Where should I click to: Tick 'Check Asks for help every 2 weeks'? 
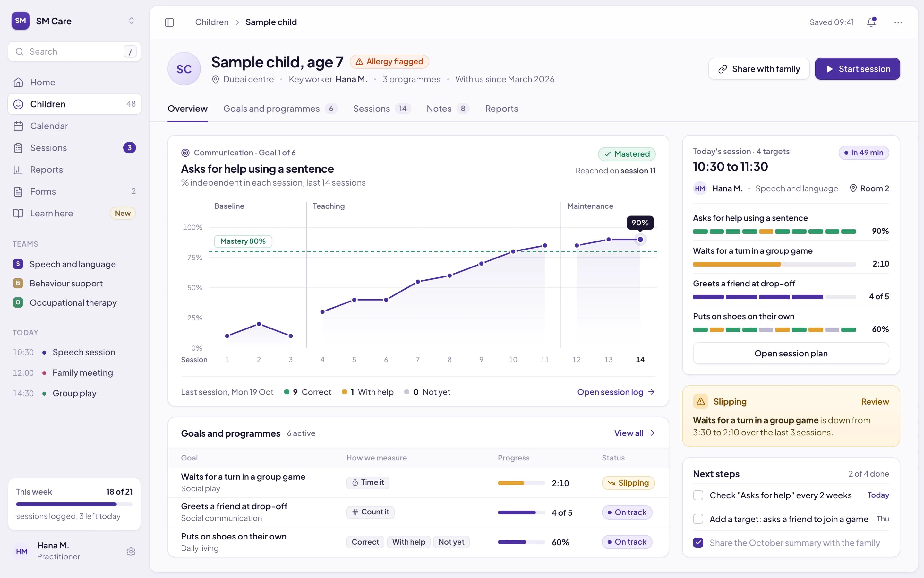(698, 495)
